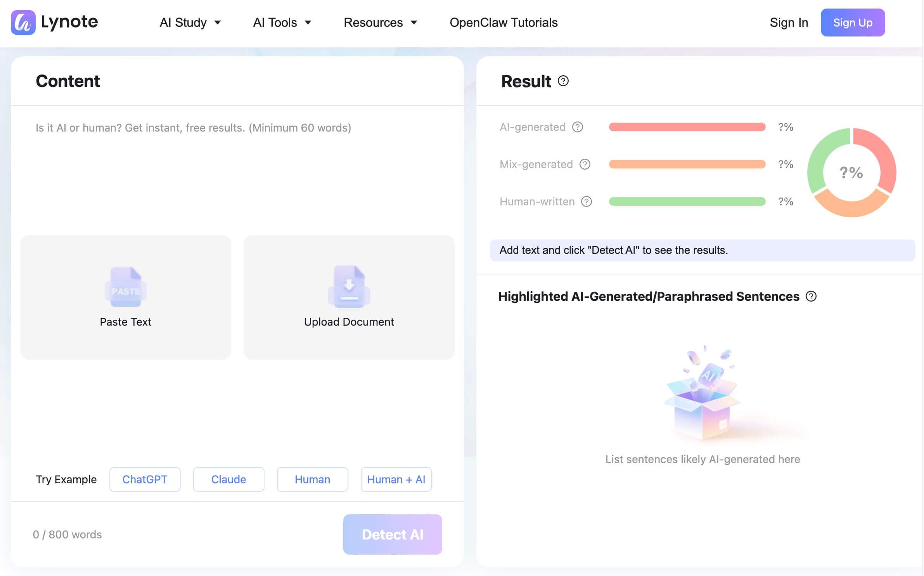The height and width of the screenshot is (576, 924).
Task: Click Human-written info question icon
Action: pyautogui.click(x=586, y=201)
